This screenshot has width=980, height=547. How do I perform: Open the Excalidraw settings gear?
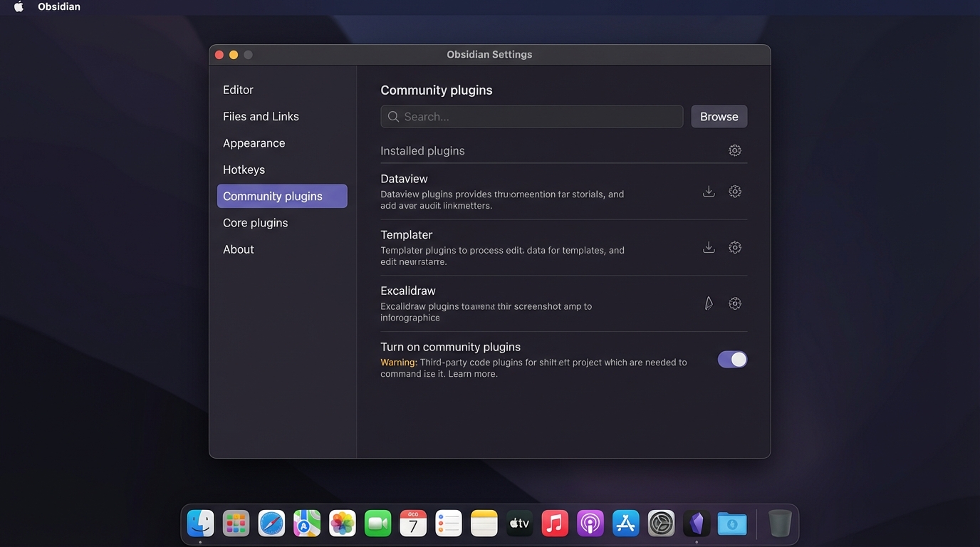pos(734,303)
